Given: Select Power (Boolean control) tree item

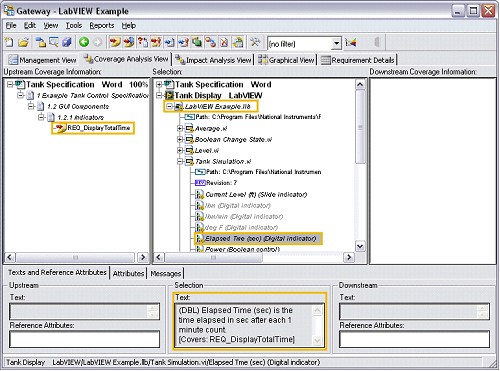Looking at the screenshot, I should tap(242, 249).
